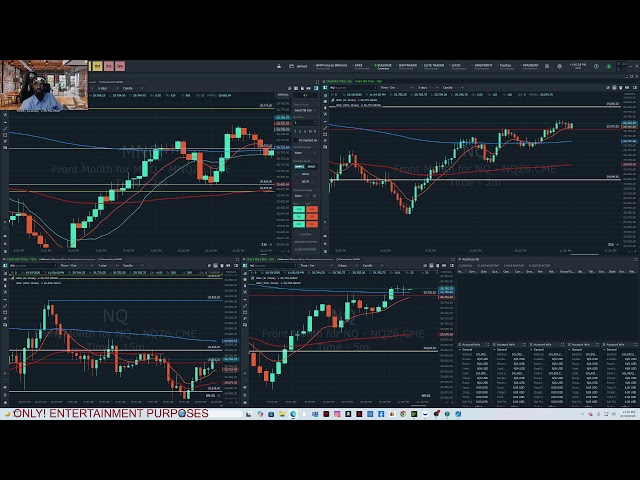Click the NQ symbol field on 2m chart

point(353,88)
